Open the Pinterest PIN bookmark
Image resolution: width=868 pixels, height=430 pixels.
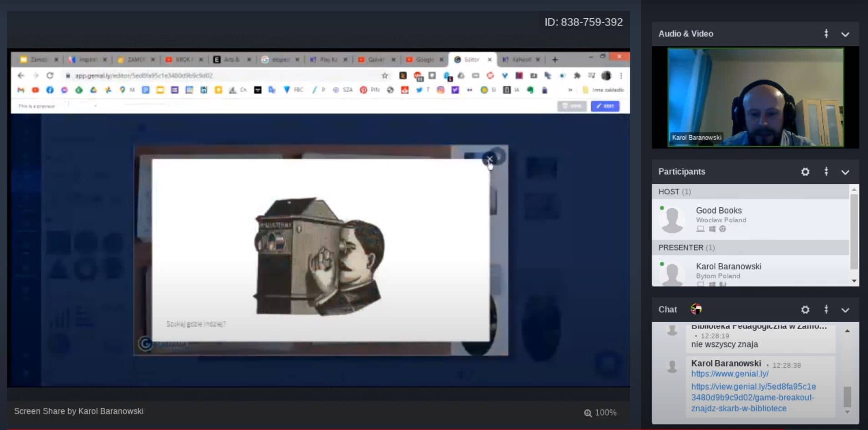pyautogui.click(x=370, y=90)
